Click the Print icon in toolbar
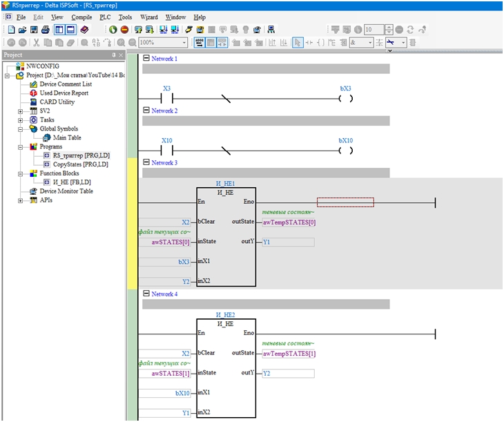 point(46,30)
